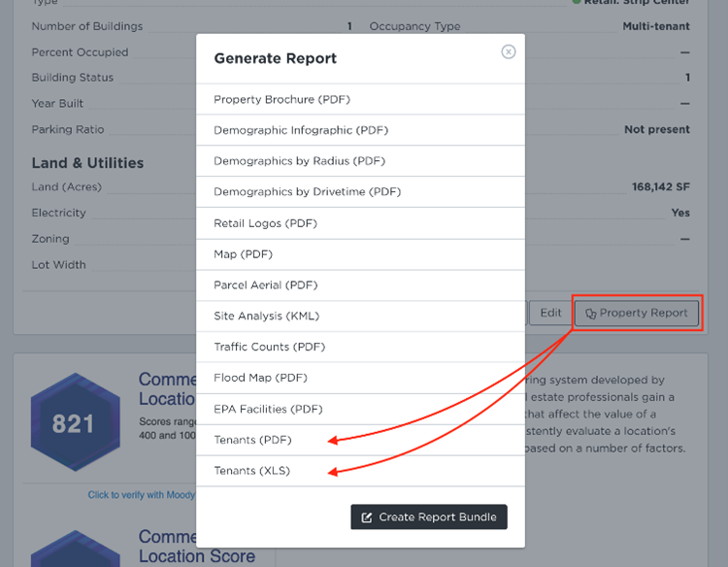Generate Tenants (PDF) report
The image size is (728, 567).
tap(360, 440)
